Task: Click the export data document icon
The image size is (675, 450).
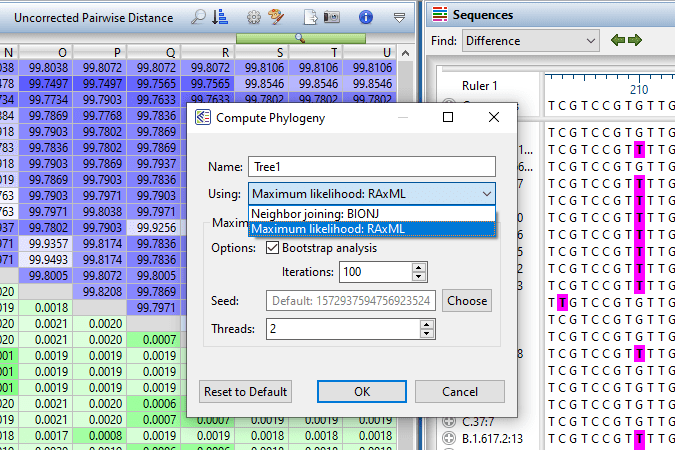Action: 310,17
